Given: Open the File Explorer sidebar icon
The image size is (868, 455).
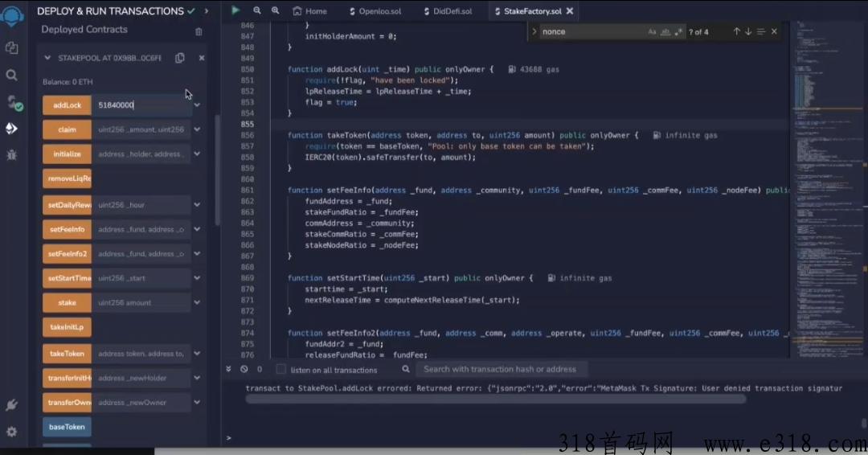Looking at the screenshot, I should point(12,47).
